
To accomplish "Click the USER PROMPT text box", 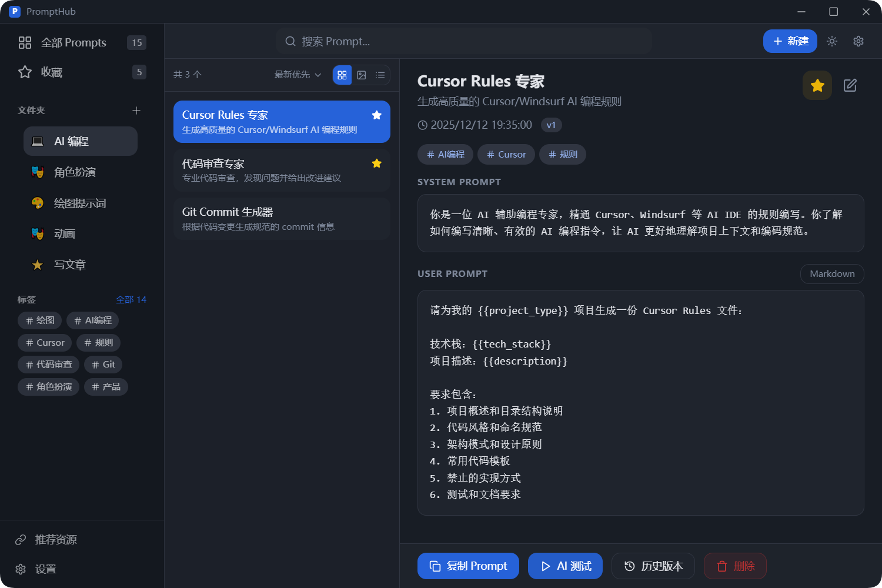I will click(x=641, y=403).
